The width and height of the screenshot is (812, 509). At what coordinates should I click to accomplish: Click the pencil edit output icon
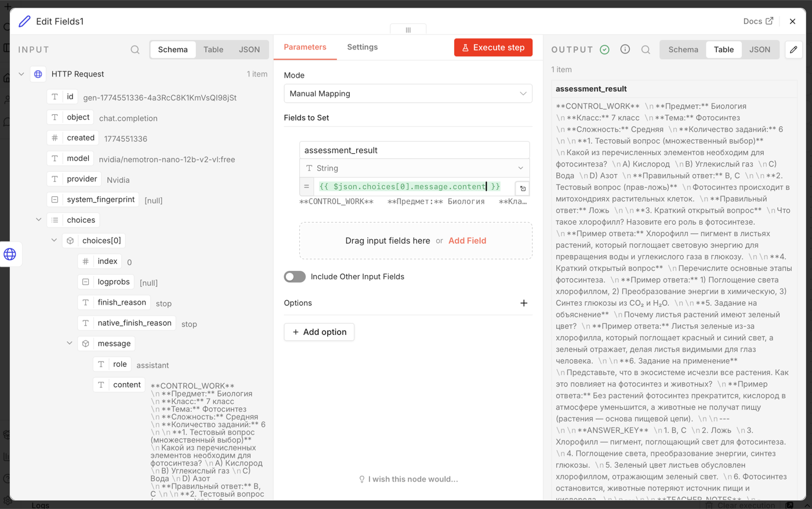[x=793, y=50]
